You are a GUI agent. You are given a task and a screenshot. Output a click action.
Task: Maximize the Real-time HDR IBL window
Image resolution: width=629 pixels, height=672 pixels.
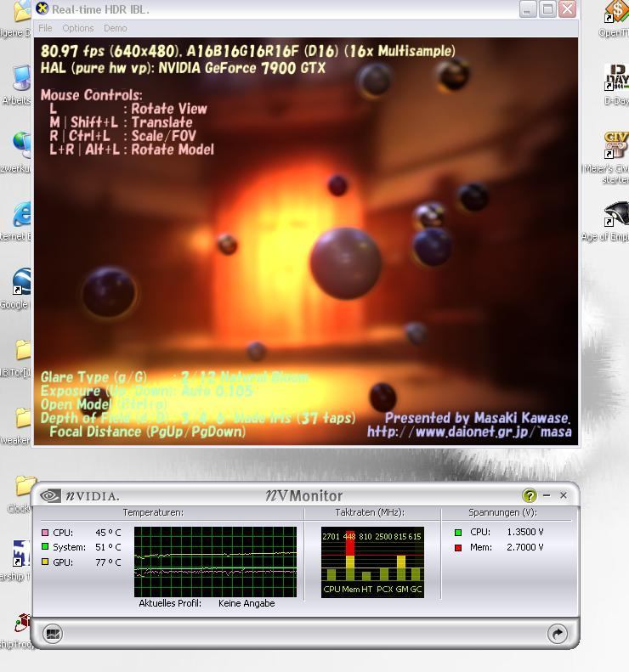[547, 9]
